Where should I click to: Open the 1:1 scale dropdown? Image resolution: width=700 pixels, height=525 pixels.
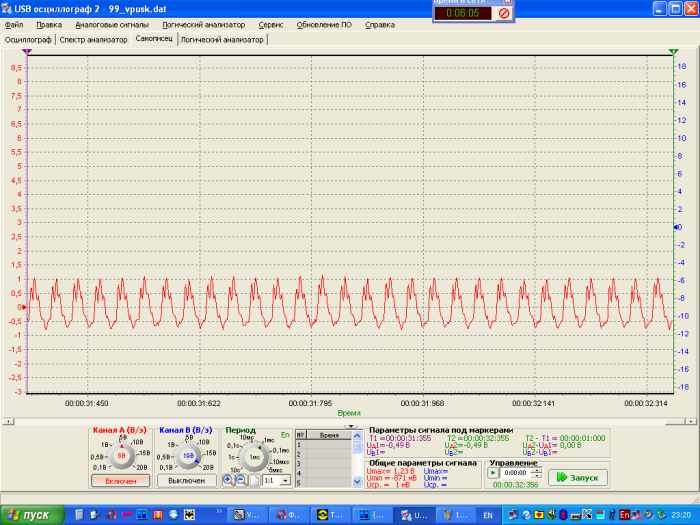pyautogui.click(x=277, y=480)
